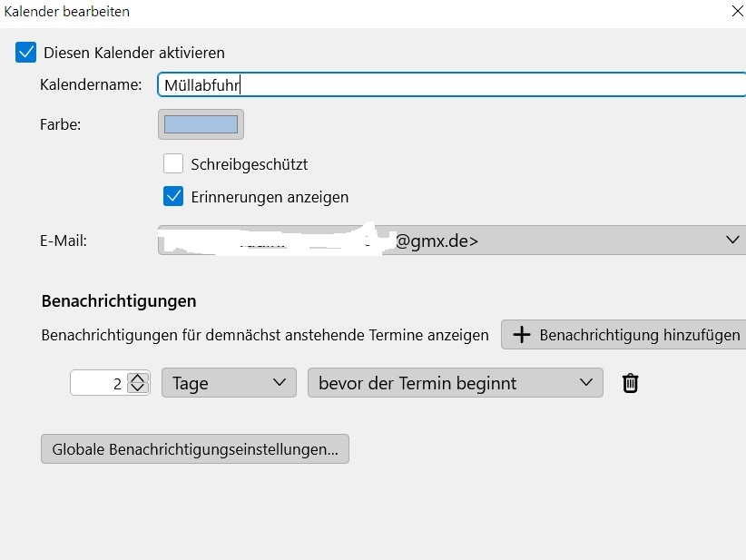This screenshot has height=560, width=746.
Task: Click the chevron arrow of the E-Mail field
Action: (x=733, y=241)
